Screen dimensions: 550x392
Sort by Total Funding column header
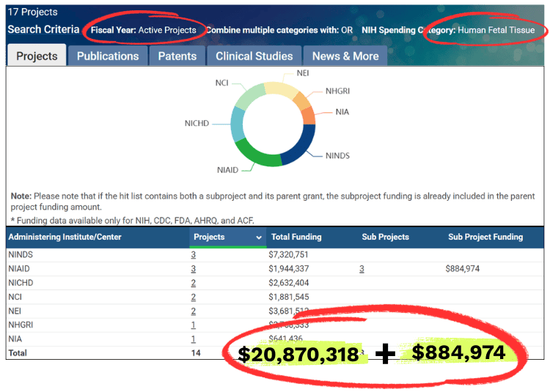coord(296,237)
